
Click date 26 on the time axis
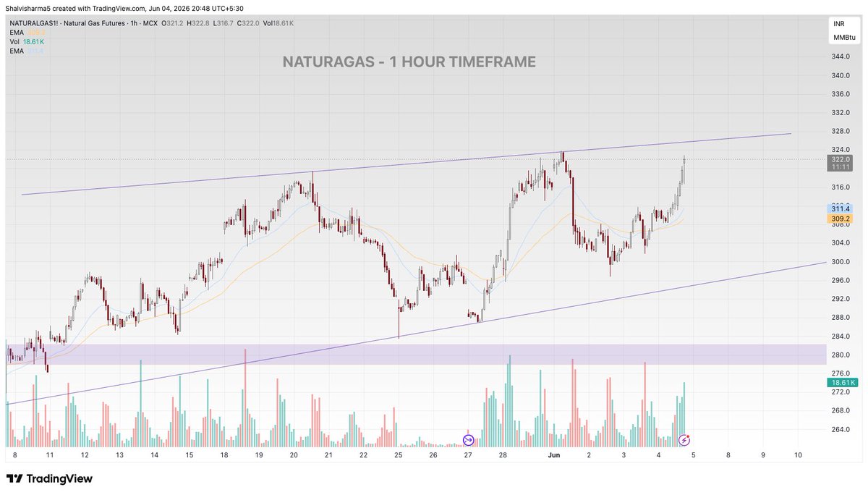tap(433, 455)
